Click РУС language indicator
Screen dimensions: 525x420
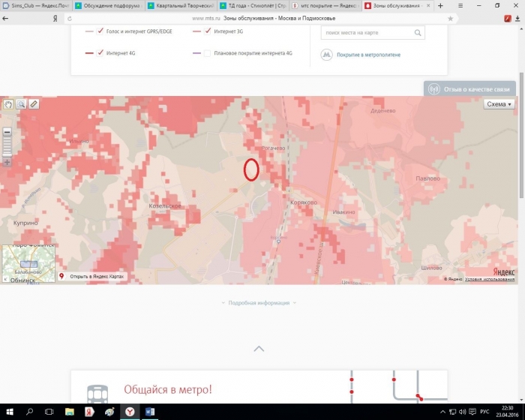[484, 412]
